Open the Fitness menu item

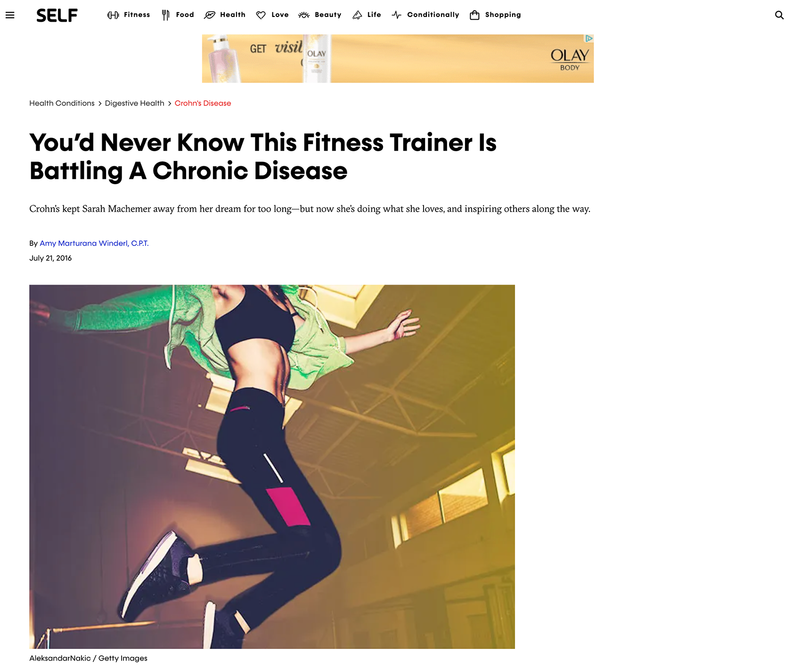(x=137, y=15)
